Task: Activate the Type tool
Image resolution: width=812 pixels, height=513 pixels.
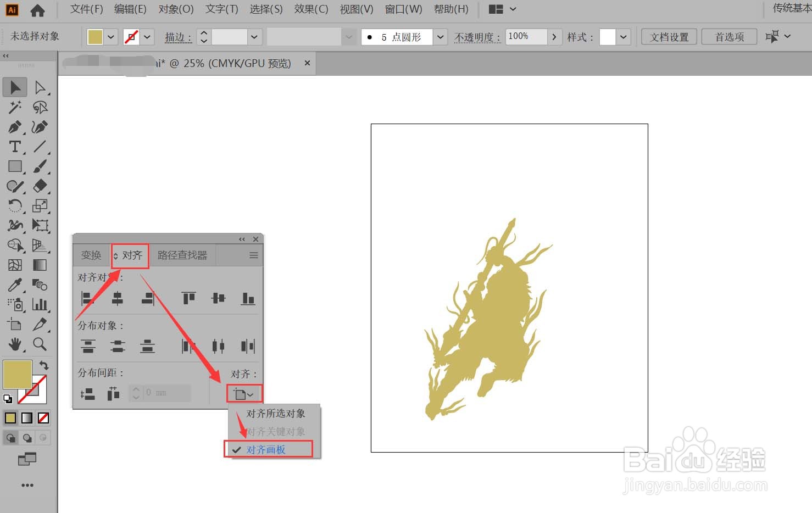Action: [x=15, y=147]
